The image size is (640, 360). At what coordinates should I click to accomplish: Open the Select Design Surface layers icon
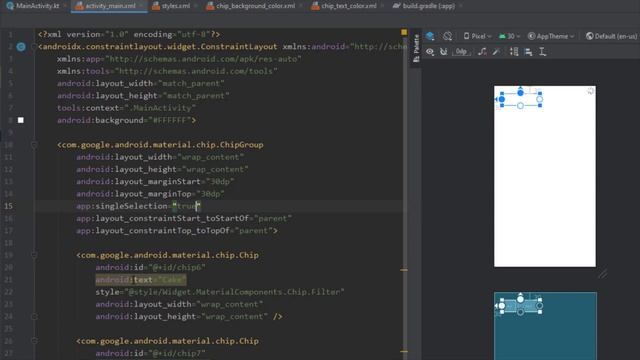click(430, 36)
